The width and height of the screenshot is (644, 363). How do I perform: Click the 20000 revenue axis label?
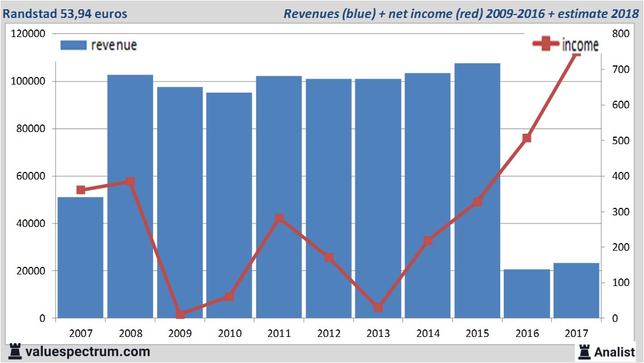31,271
